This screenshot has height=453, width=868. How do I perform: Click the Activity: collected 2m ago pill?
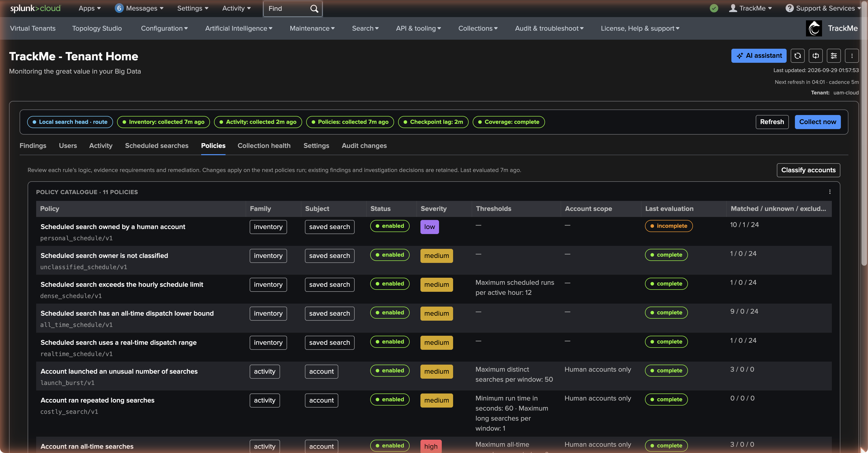[x=258, y=122]
